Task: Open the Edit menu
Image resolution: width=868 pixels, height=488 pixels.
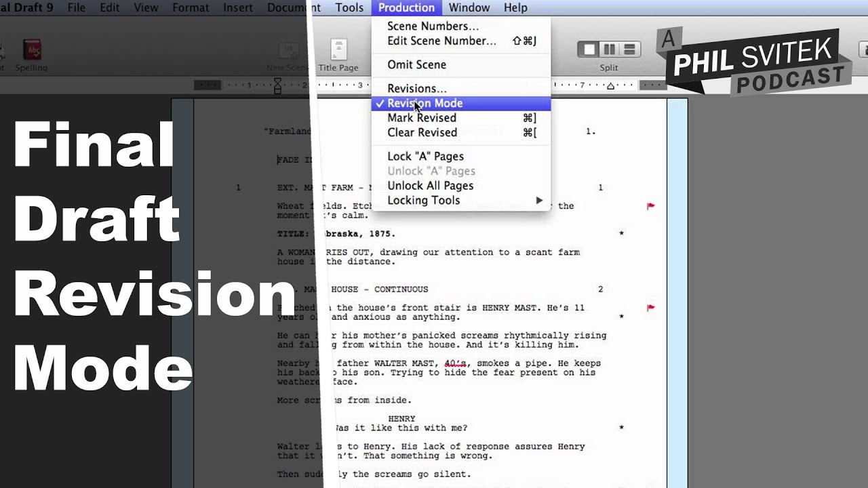Action: 109,7
